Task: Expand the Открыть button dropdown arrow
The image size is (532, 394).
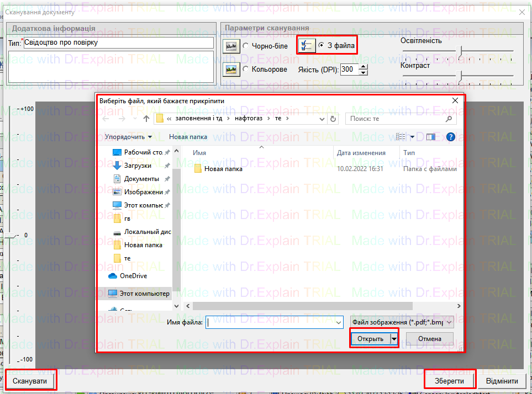Action: point(394,339)
